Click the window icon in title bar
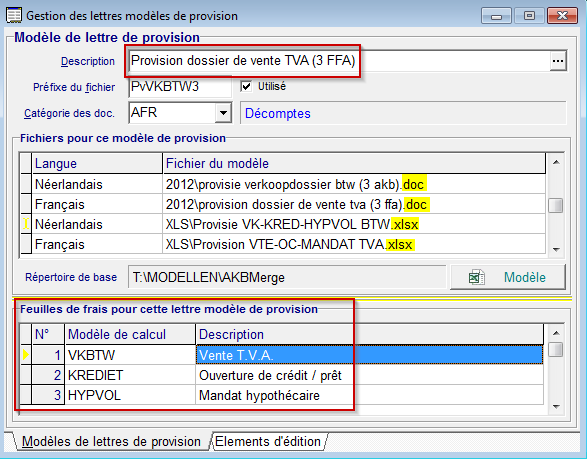 point(14,15)
